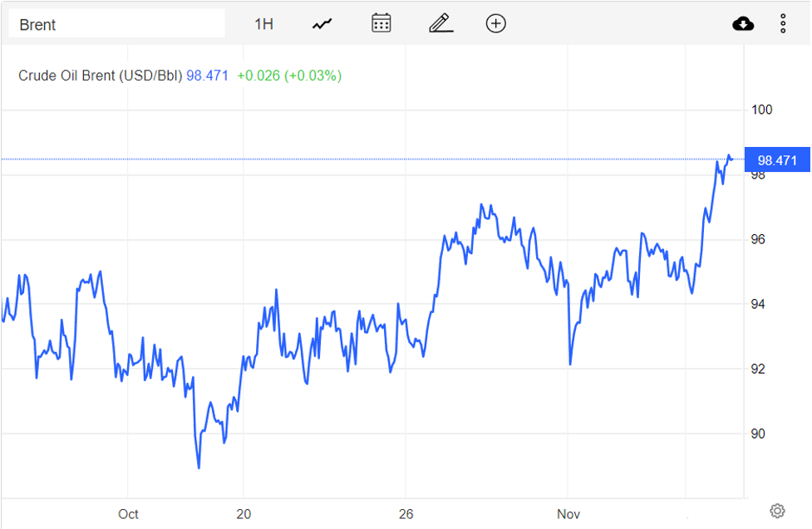Open the 1H timeframe selector
This screenshot has width=812, height=529.
pyautogui.click(x=263, y=24)
